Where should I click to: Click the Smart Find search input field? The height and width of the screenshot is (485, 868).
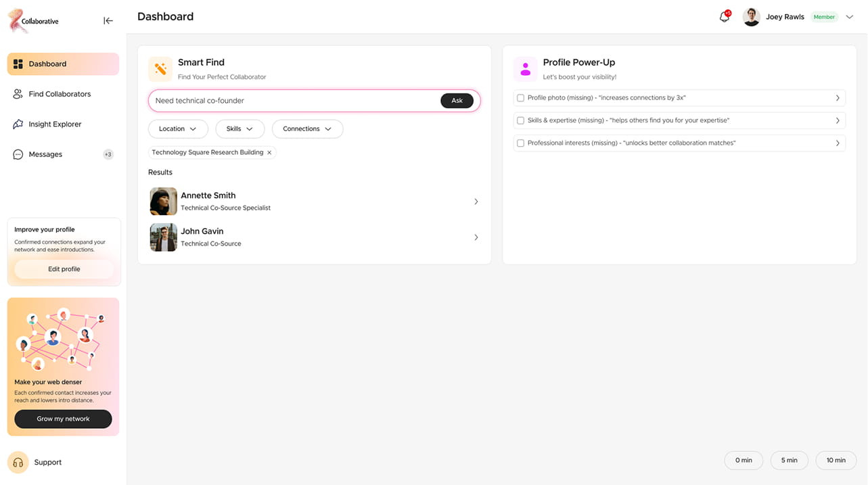pos(294,101)
